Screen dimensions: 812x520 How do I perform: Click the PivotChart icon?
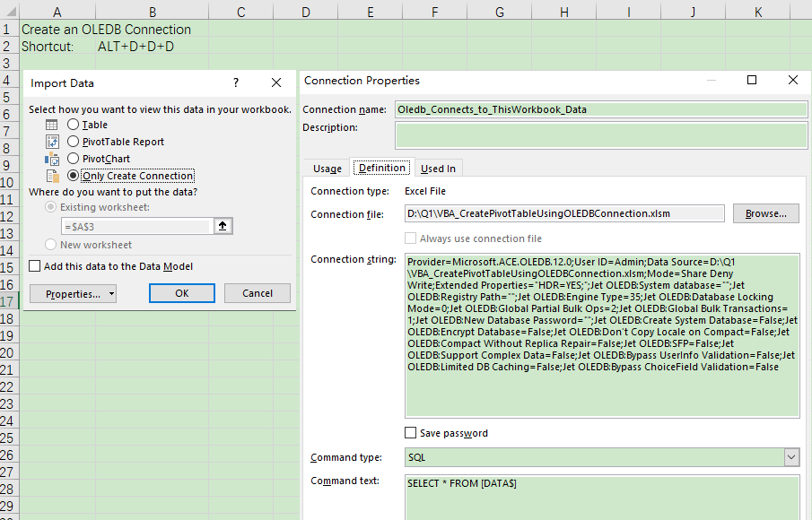(51, 159)
